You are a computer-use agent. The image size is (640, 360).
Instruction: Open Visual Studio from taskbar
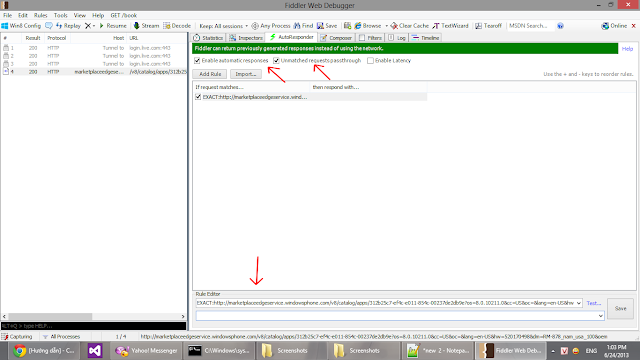click(x=95, y=351)
